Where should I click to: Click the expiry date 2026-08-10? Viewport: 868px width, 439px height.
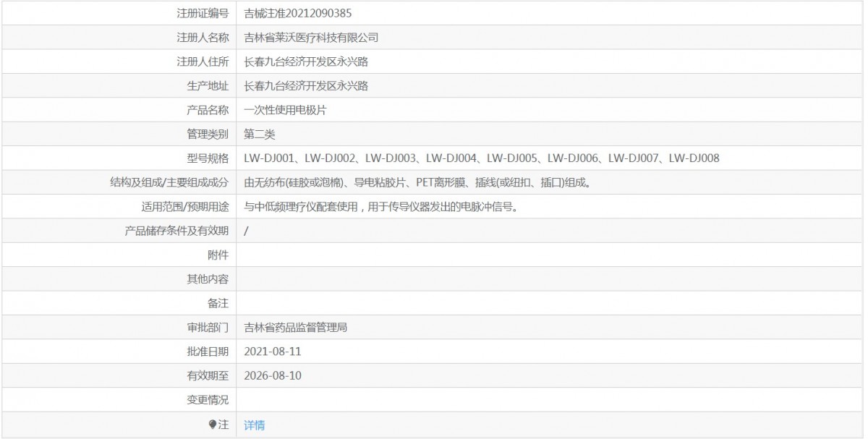click(272, 376)
